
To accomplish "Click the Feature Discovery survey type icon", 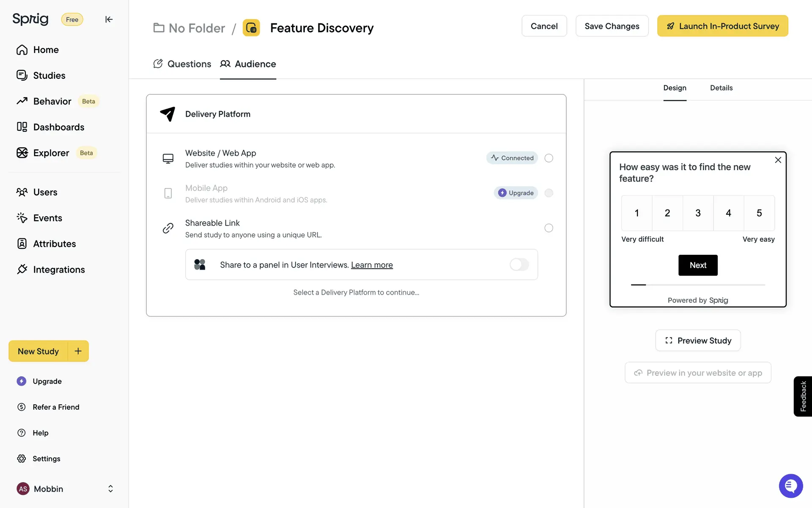I will (x=251, y=28).
